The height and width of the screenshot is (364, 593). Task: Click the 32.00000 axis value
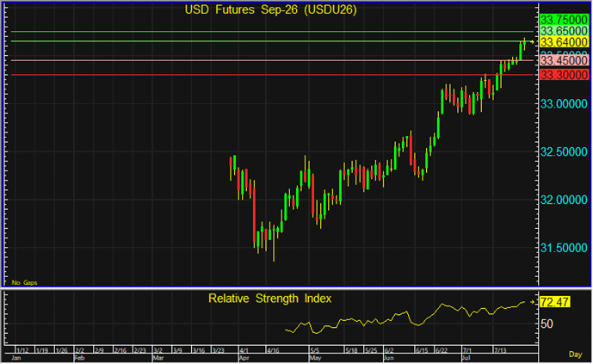tap(564, 200)
